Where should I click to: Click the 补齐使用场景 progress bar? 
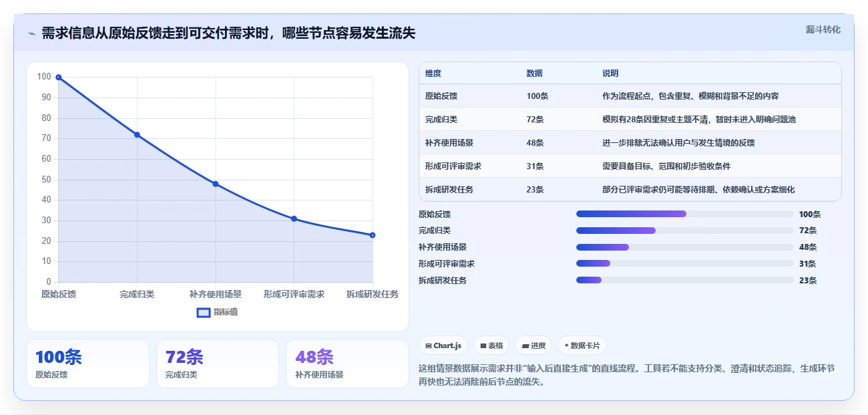click(684, 247)
